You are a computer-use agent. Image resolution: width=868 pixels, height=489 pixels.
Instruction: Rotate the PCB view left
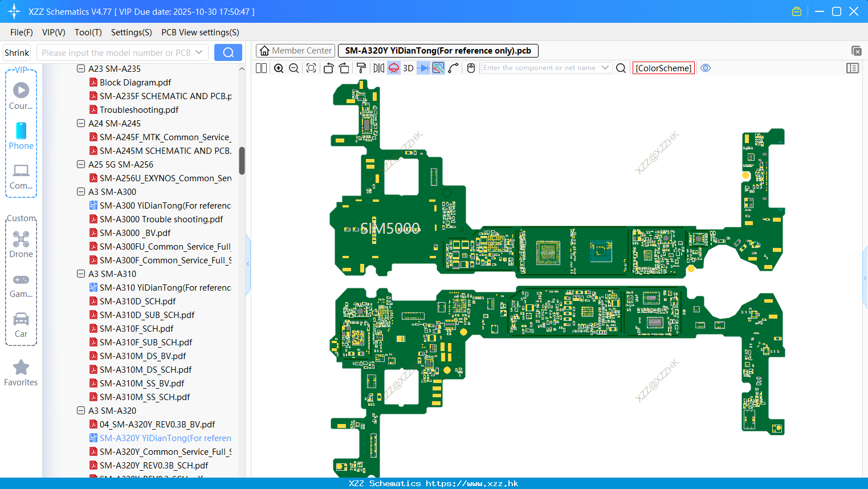[328, 68]
